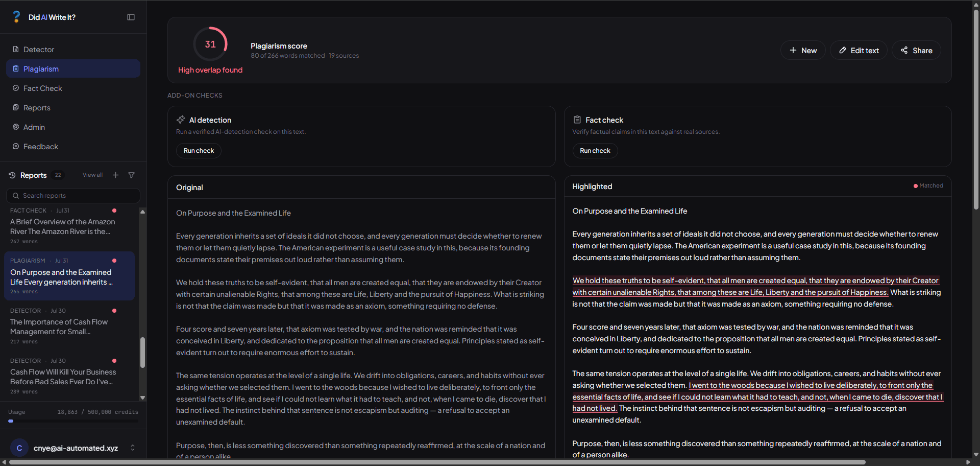Click the user avatar C
980x466 pixels.
point(19,448)
